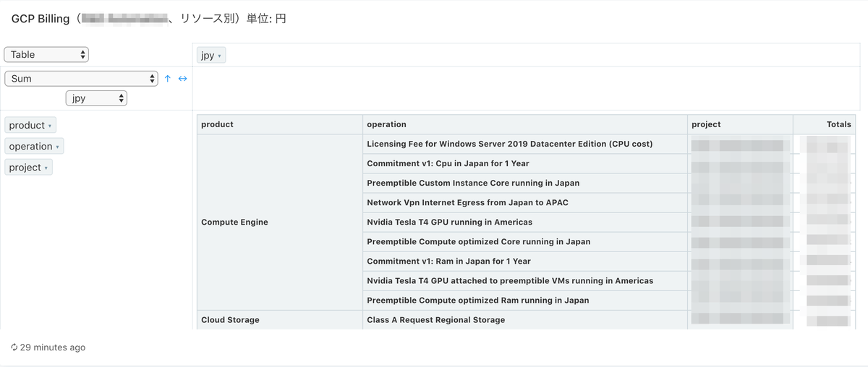Click the product column header
Viewport: 868px width, 367px height.
[x=280, y=124]
